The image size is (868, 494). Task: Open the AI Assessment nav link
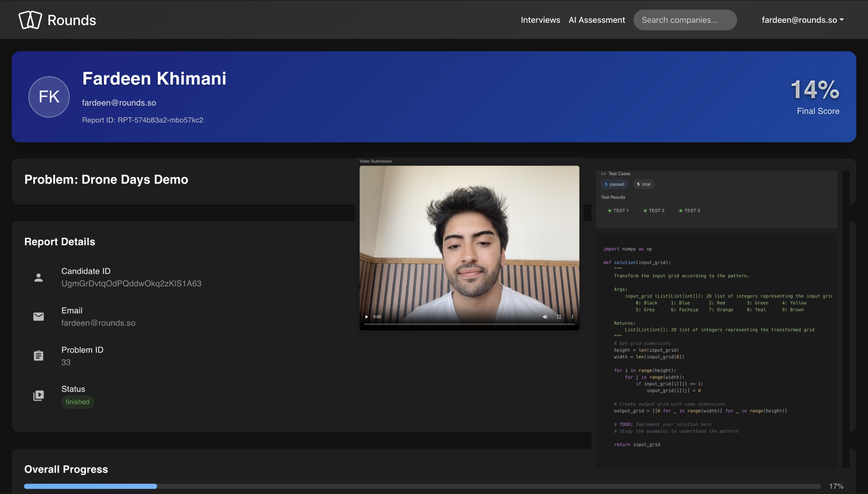coord(596,20)
